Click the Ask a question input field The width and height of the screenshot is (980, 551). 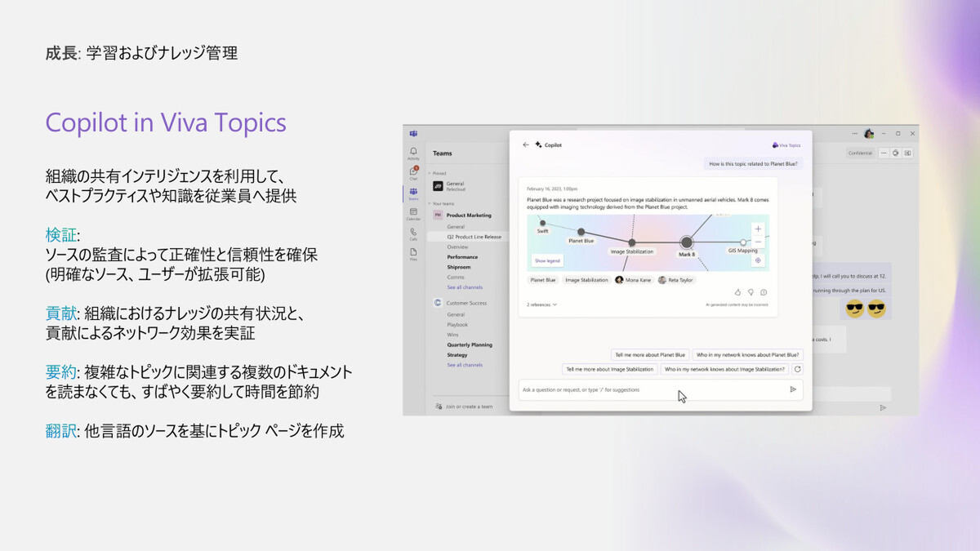[x=661, y=389]
